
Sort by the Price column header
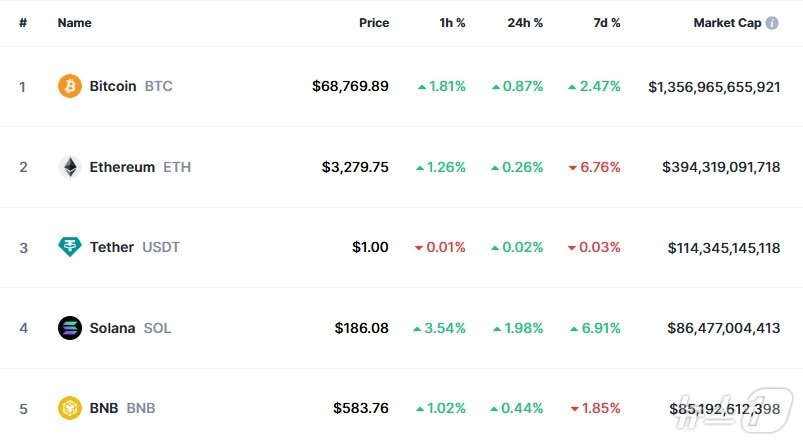(374, 23)
